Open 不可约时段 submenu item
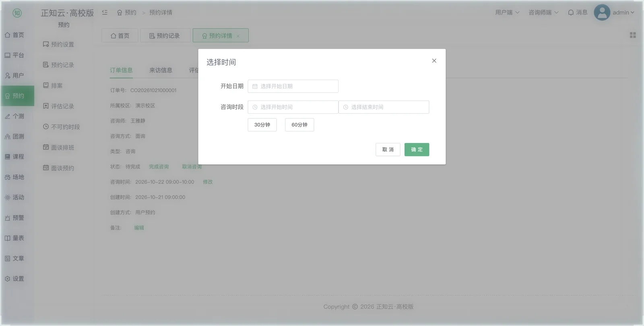644x326 pixels. click(61, 127)
